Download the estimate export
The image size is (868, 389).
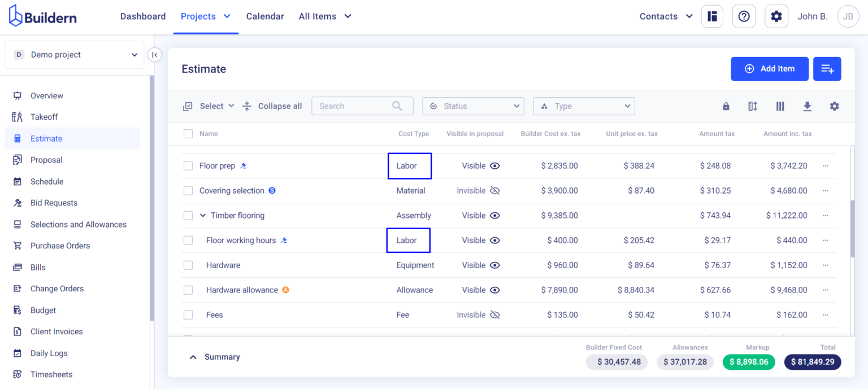click(807, 106)
